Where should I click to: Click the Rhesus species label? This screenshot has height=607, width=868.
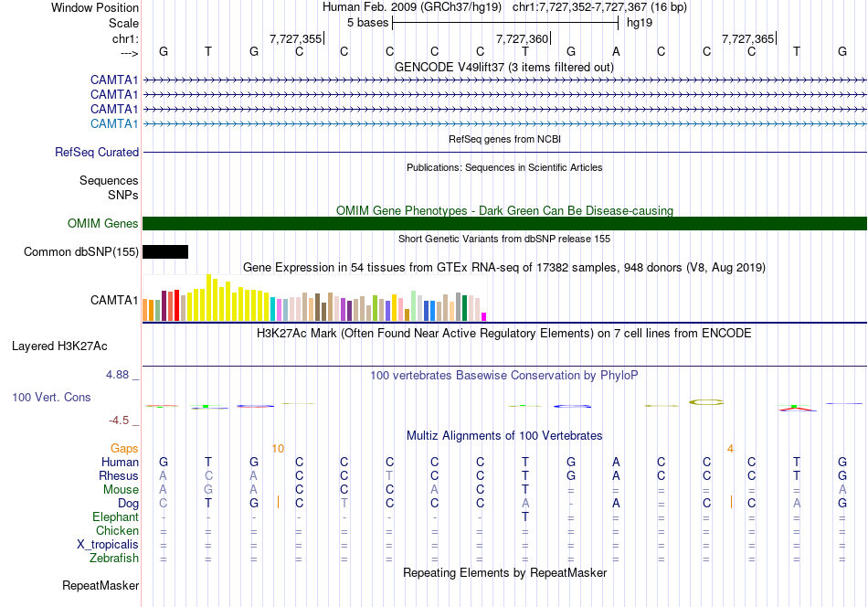(x=119, y=475)
